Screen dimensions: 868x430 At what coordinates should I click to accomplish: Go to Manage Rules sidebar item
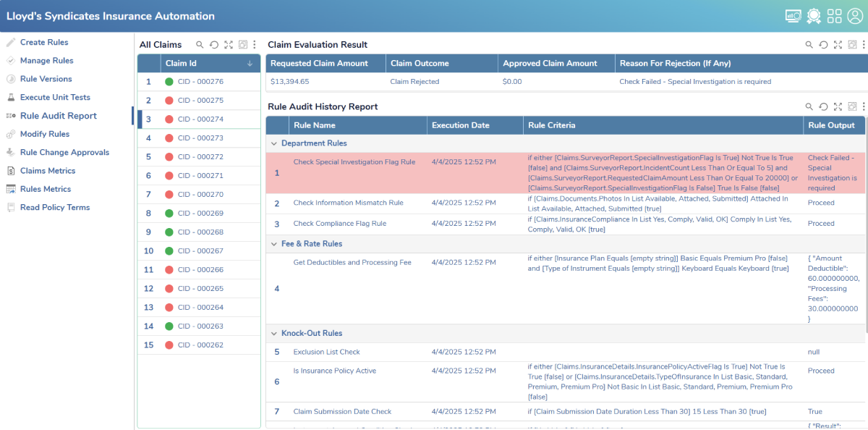(47, 61)
